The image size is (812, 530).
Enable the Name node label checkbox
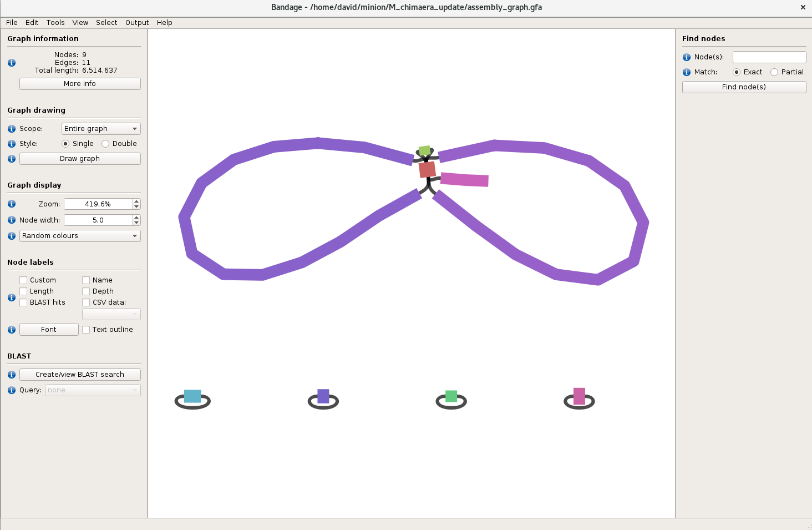(x=86, y=280)
